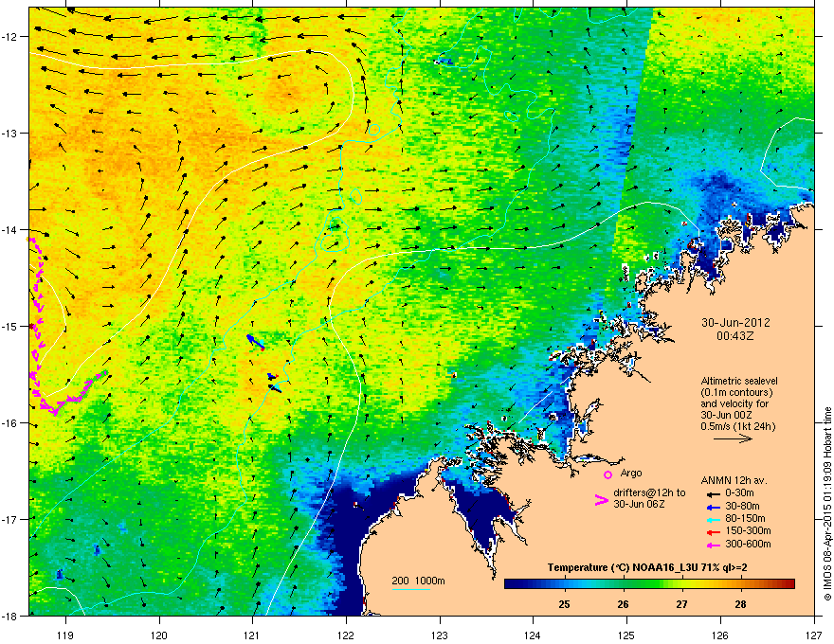Click the 30-Jun 06Z drifters date text
Viewport: 834px width, 644px height.
pyautogui.click(x=637, y=504)
